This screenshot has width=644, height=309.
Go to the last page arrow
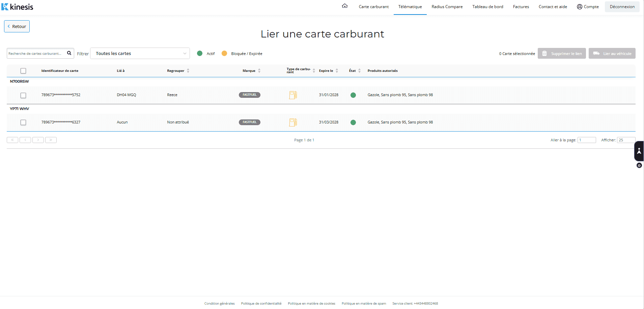pos(51,140)
